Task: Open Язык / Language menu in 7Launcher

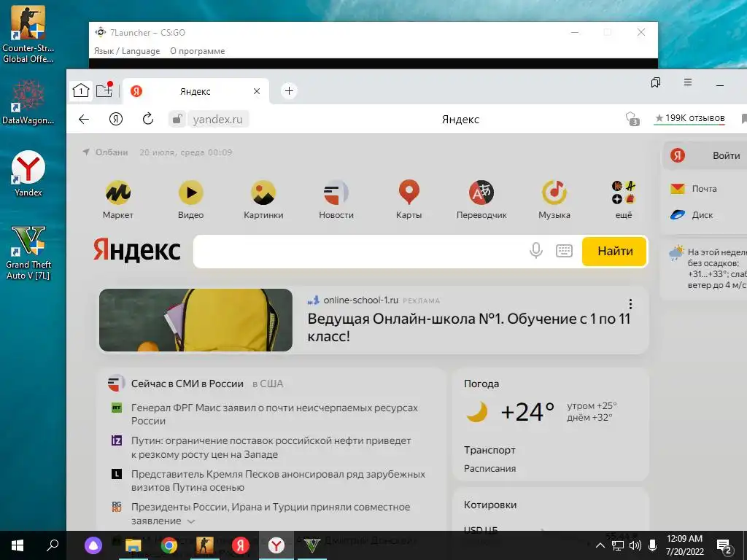Action: point(127,51)
